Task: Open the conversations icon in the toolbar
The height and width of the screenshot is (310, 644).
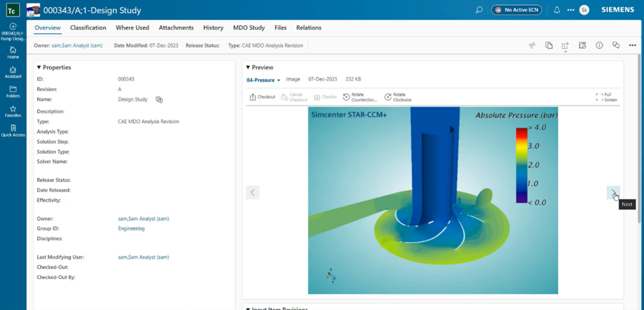Action: click(616, 45)
